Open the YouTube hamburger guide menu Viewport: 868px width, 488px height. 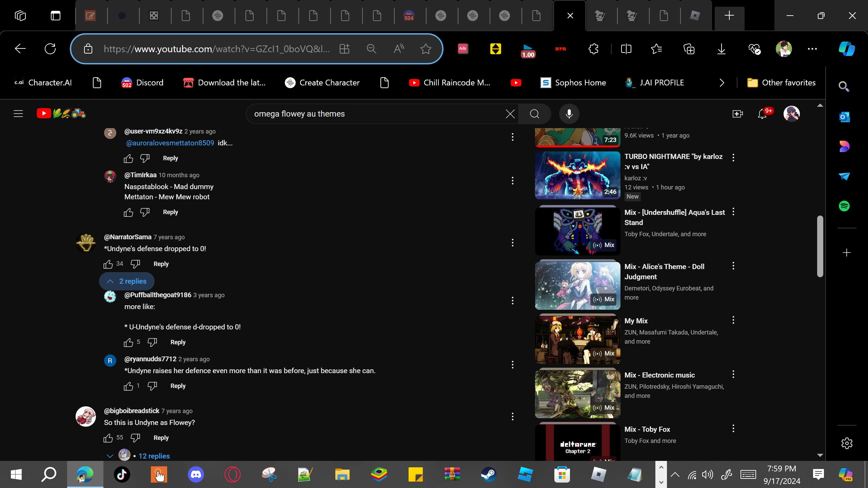18,114
